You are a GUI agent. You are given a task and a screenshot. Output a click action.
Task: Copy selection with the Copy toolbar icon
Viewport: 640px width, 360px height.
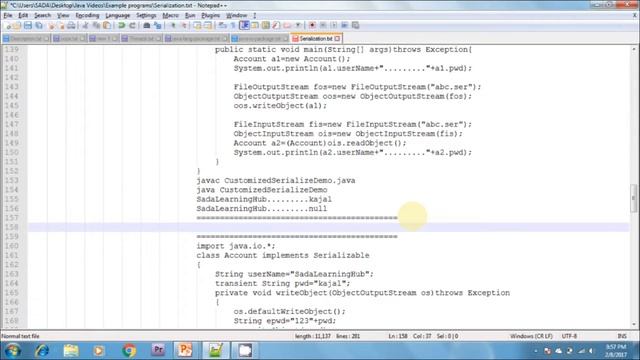96,26
